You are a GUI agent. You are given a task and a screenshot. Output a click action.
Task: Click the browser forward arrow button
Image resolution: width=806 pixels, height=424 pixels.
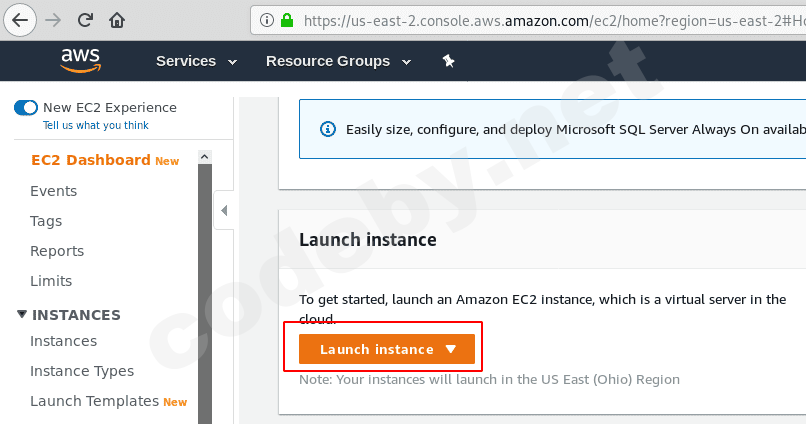tap(53, 19)
